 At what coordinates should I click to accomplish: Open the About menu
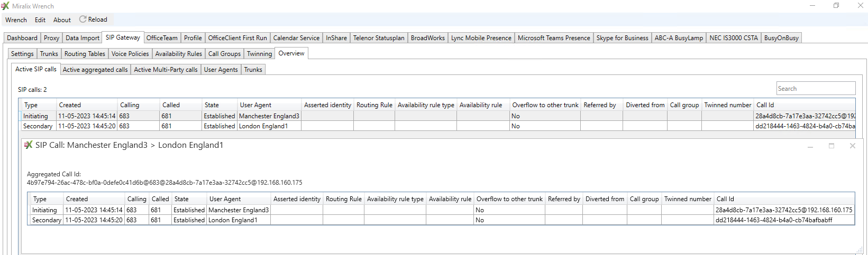click(x=62, y=20)
